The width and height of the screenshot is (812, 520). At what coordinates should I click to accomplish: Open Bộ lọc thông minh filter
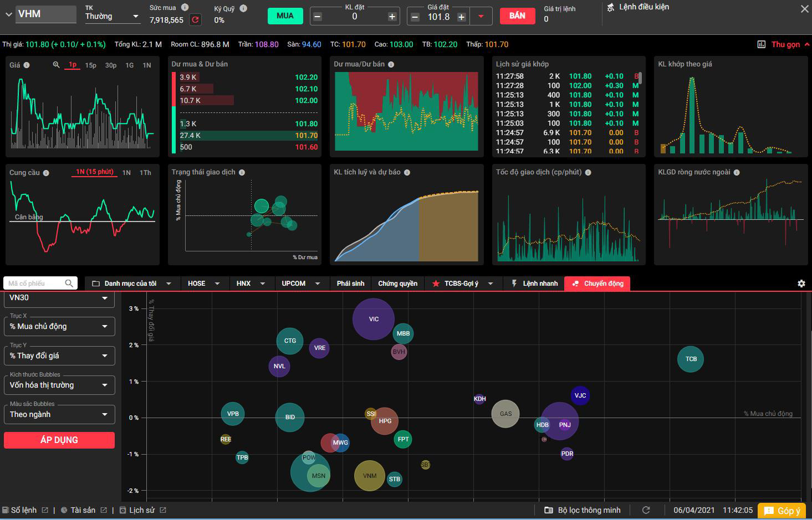point(583,510)
